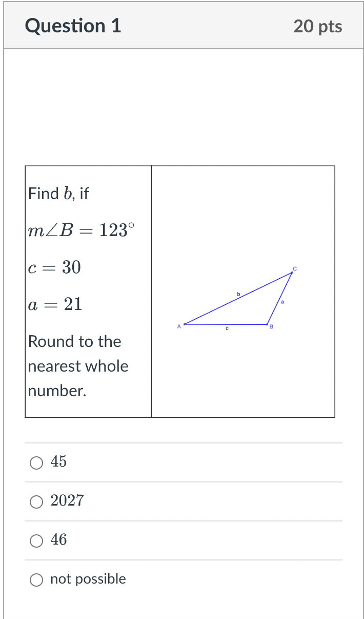Click the 20 pts label
This screenshot has height=619, width=364.
coord(318,26)
